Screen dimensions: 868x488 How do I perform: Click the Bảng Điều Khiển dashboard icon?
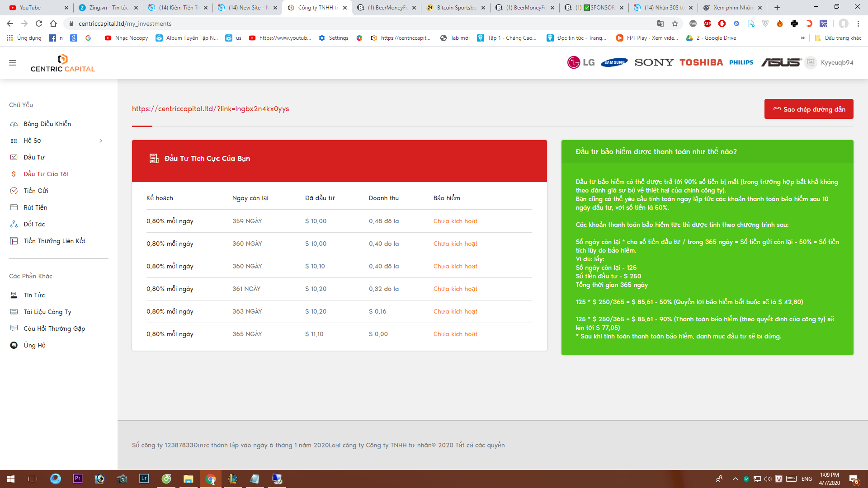point(14,124)
